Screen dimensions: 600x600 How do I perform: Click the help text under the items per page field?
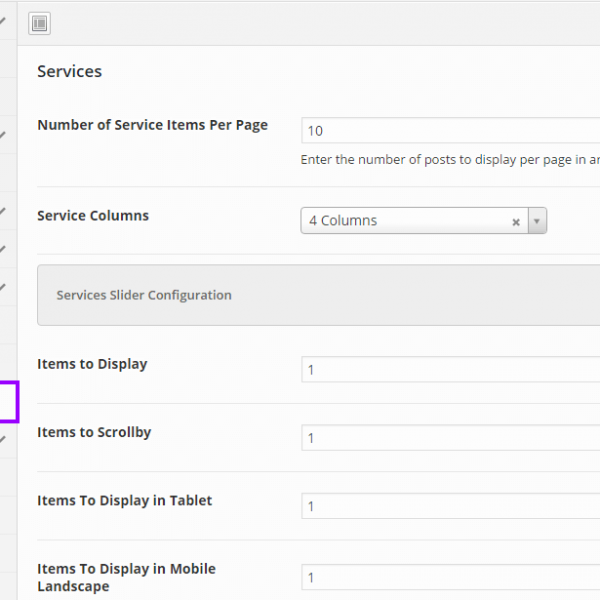tap(450, 160)
